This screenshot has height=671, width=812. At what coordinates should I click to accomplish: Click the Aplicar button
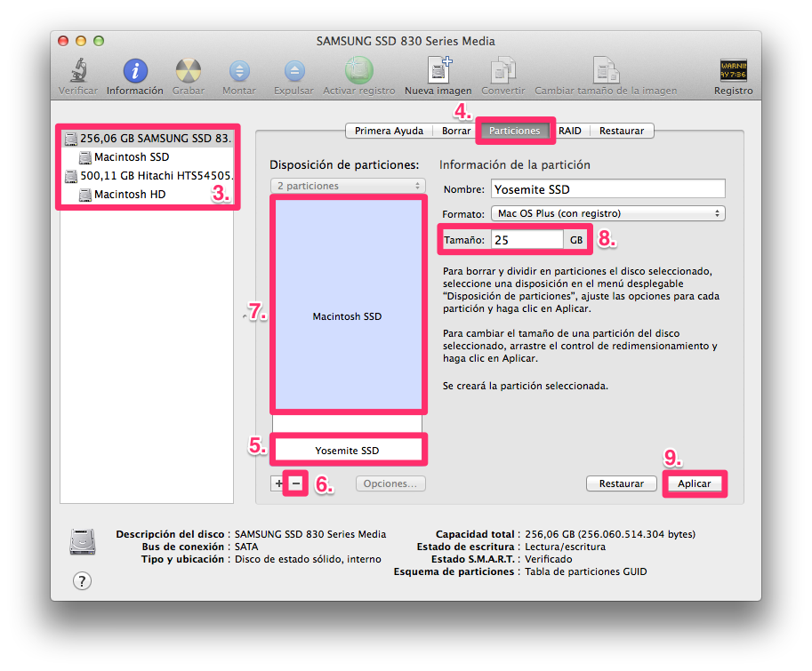click(x=695, y=483)
